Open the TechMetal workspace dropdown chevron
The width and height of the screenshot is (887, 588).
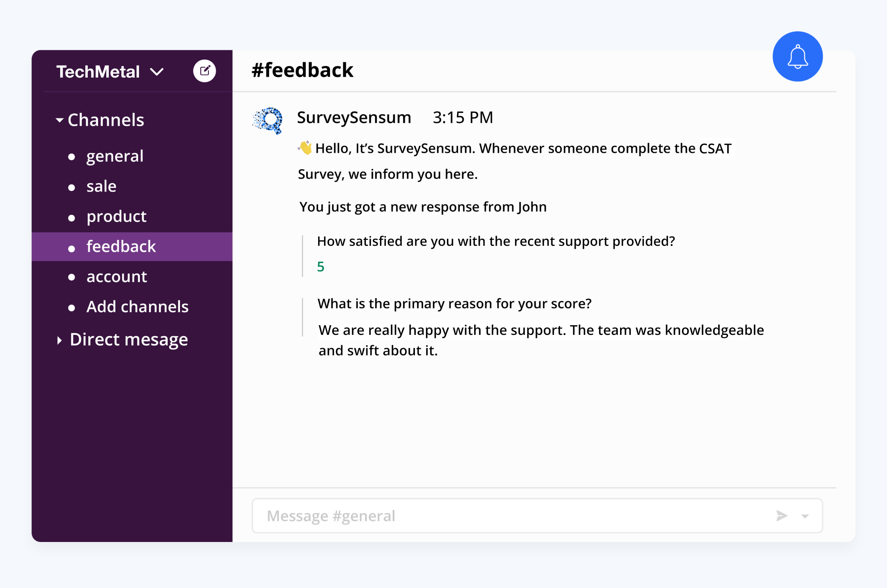[157, 72]
